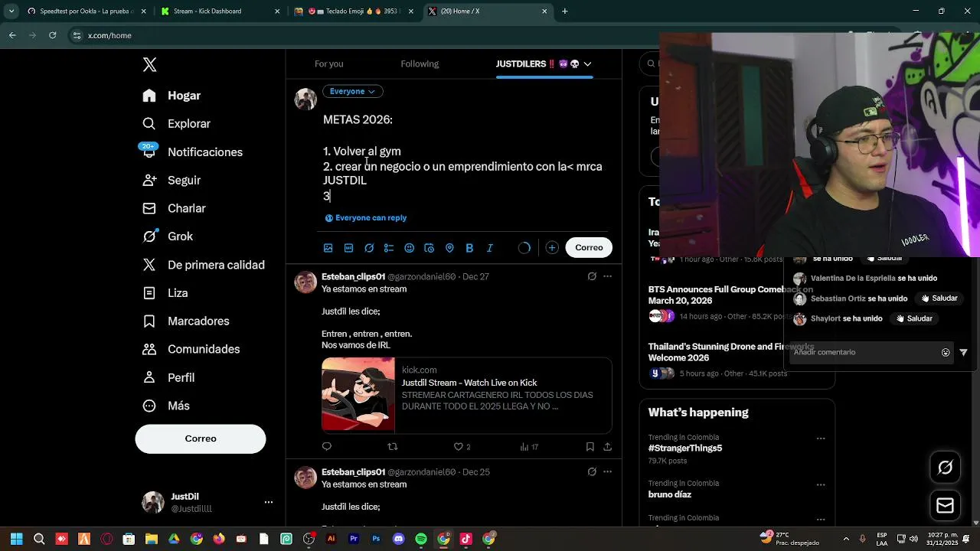Open the floating messages button
Viewport: 980px width, 551px height.
pyautogui.click(x=945, y=506)
